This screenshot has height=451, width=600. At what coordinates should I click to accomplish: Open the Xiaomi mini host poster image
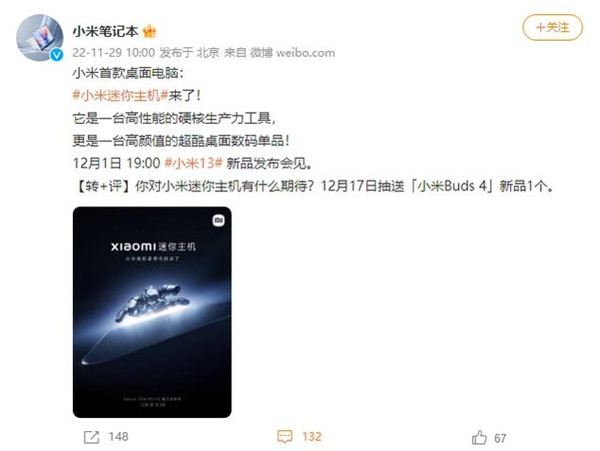(x=152, y=312)
